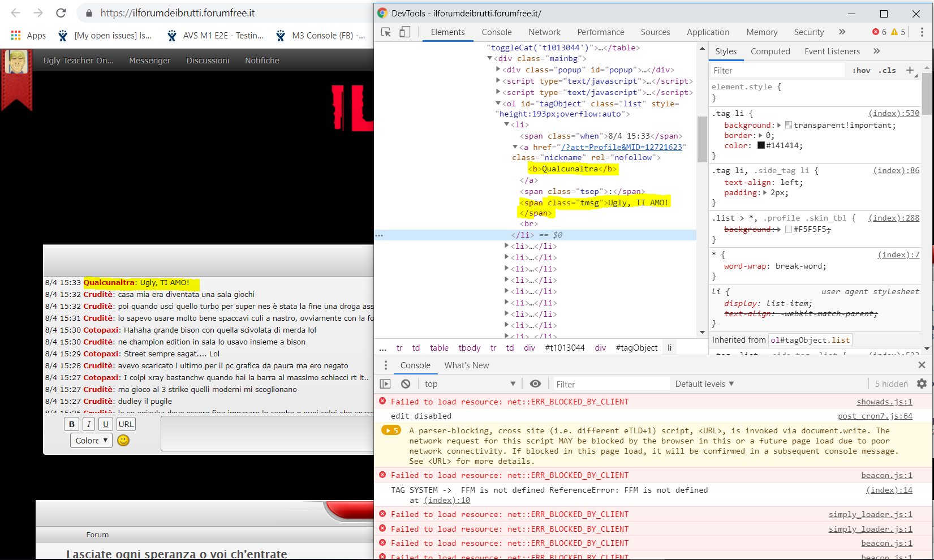934x560 pixels.
Task: Toggle the .cls class editor
Action: click(887, 70)
